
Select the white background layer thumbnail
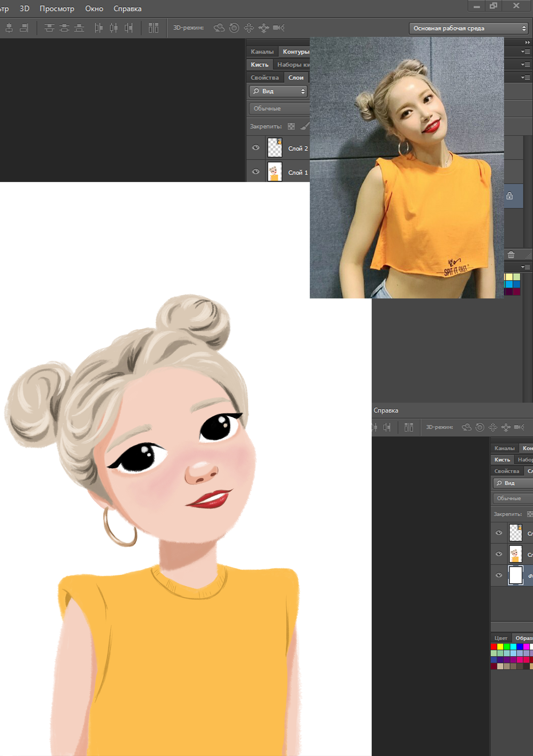click(516, 575)
